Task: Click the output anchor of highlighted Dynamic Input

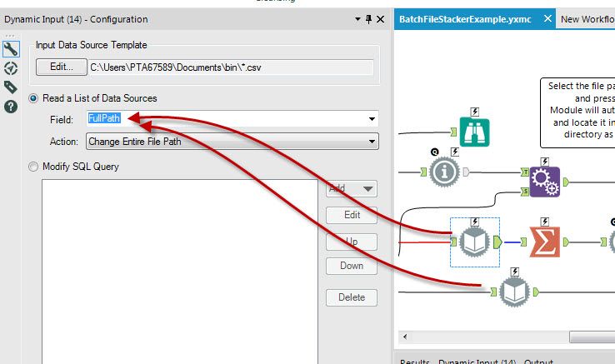Action: click(497, 242)
